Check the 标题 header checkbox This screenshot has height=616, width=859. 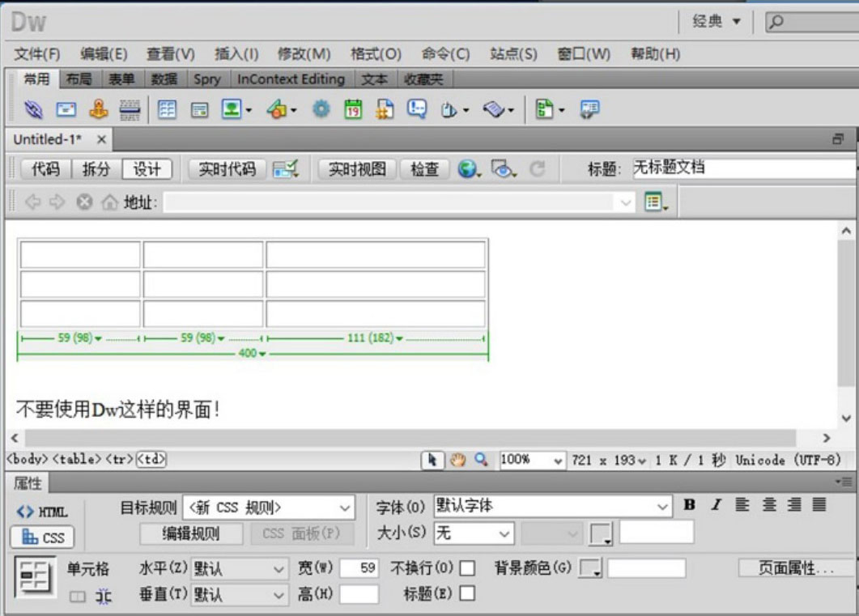[x=467, y=594]
